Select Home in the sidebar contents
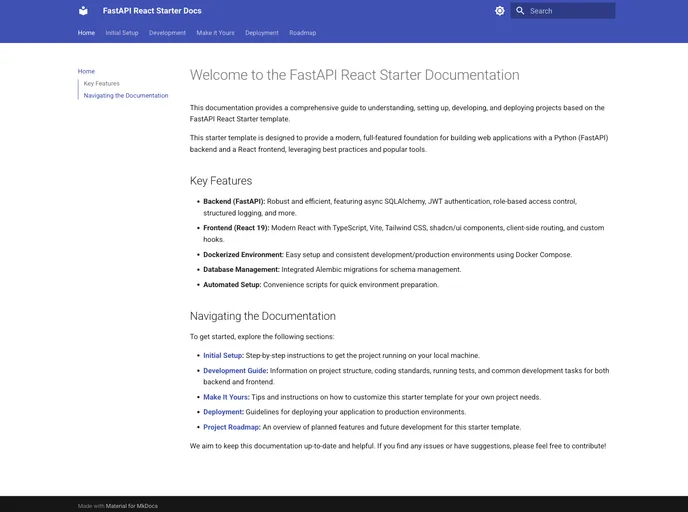688x512 pixels. click(86, 71)
